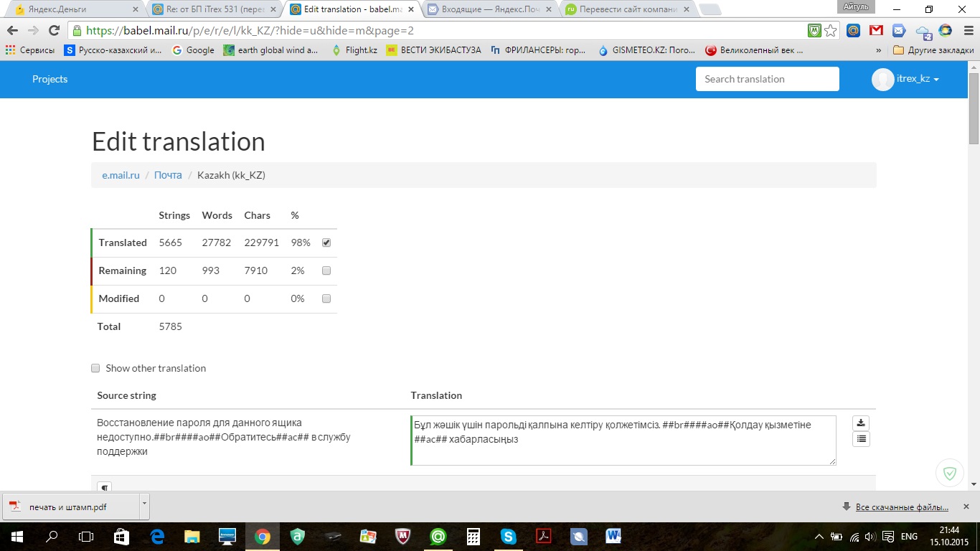Reload the current page

[x=54, y=31]
